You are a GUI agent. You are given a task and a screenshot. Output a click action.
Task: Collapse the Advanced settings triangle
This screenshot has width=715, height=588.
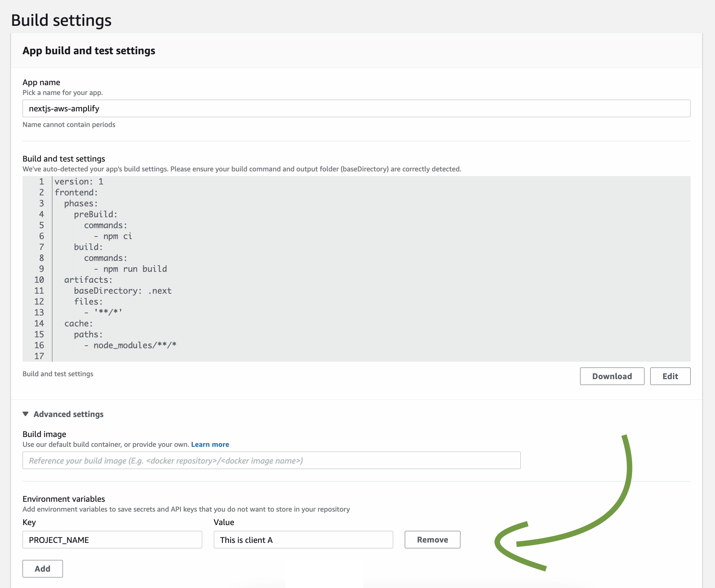[25, 414]
